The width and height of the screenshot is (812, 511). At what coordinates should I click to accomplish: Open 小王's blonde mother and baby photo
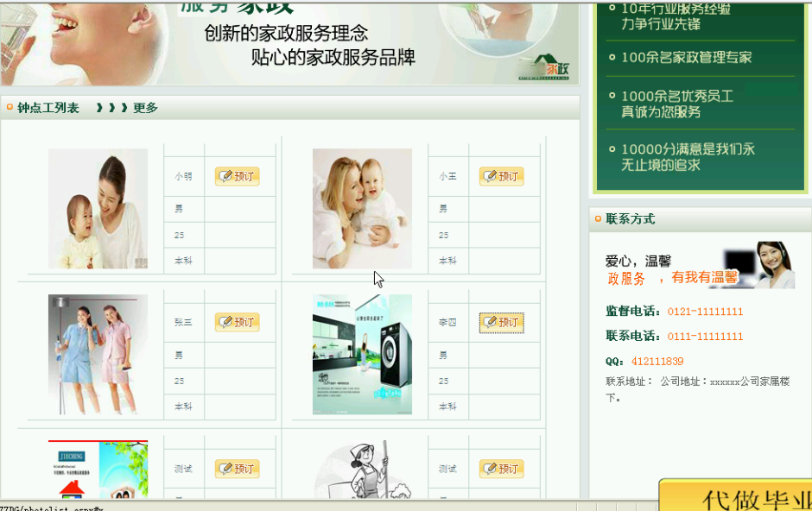tap(362, 208)
